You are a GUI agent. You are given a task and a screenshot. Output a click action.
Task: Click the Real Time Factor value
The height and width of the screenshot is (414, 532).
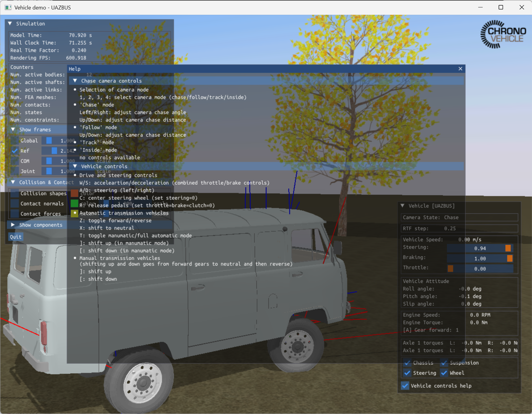coord(79,50)
